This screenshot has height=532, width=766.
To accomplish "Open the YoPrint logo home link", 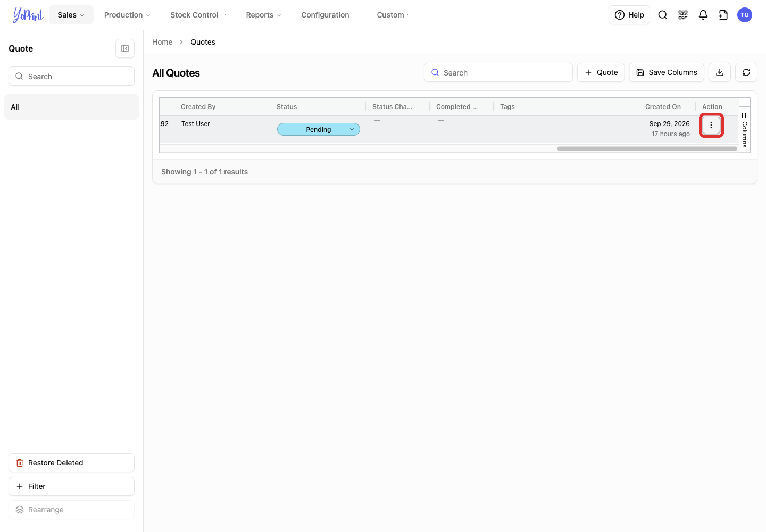I will 28,15.
